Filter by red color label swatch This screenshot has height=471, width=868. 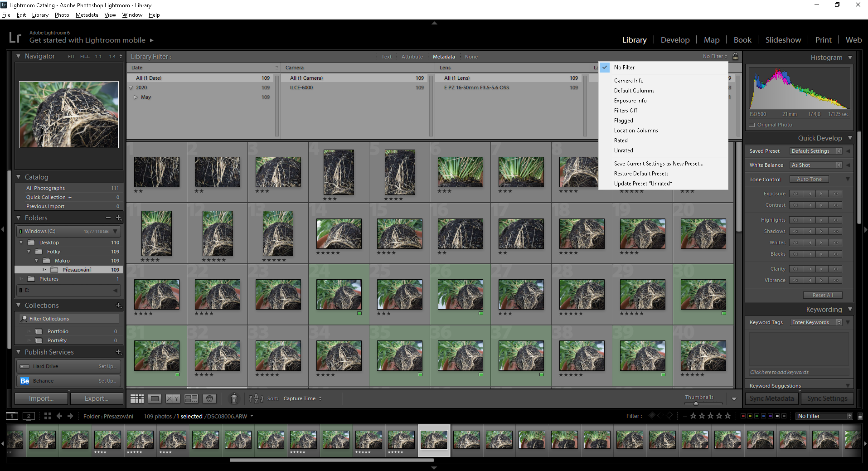743,416
